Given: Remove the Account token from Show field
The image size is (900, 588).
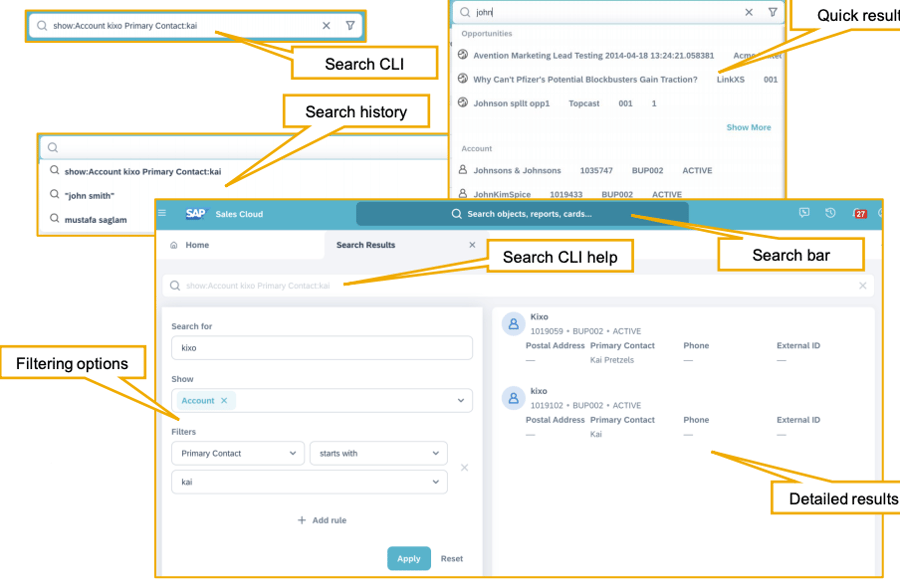Looking at the screenshot, I should click(224, 401).
